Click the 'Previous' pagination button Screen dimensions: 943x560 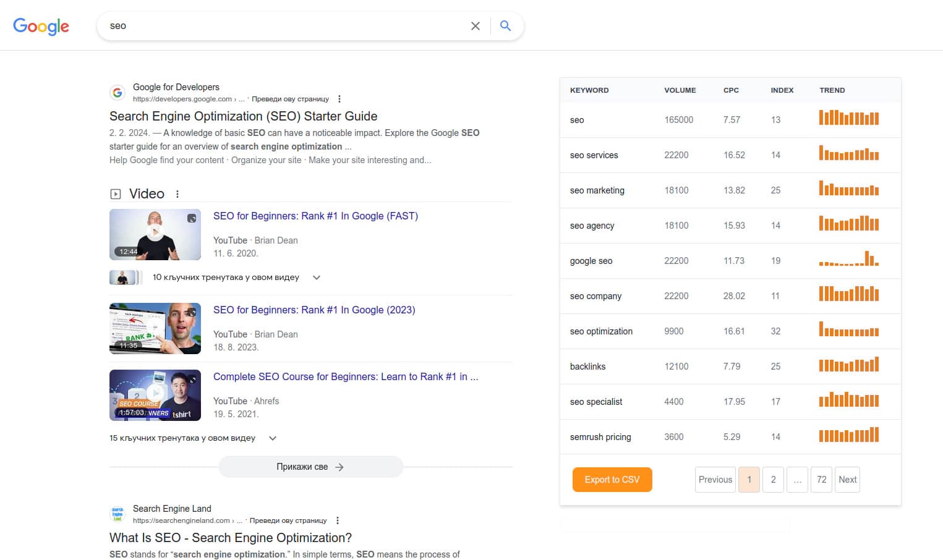[715, 480]
